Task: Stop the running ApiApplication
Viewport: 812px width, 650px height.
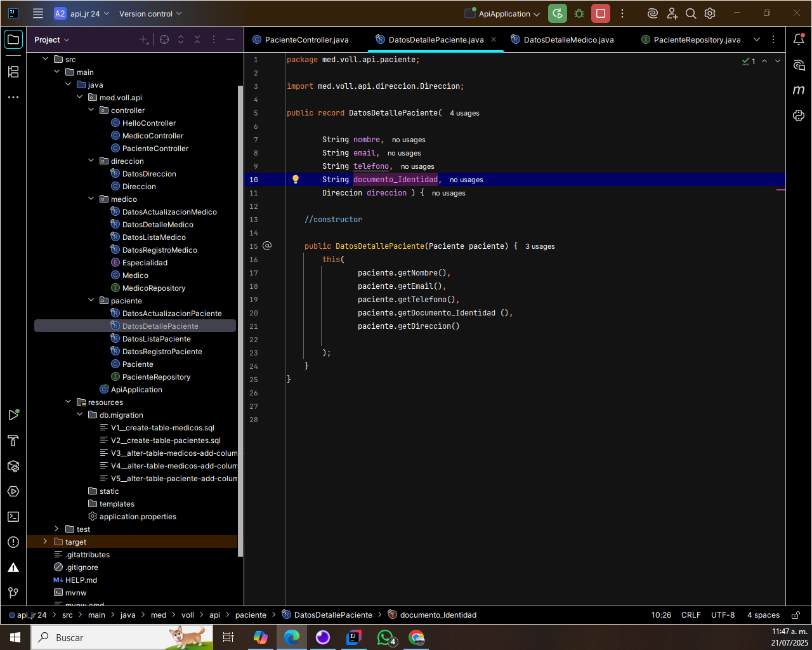Action: tap(601, 13)
